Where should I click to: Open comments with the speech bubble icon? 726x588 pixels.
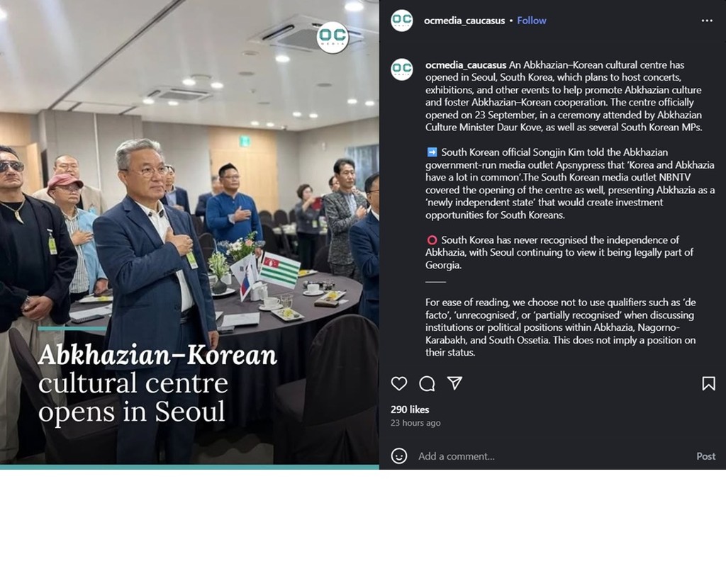point(427,383)
